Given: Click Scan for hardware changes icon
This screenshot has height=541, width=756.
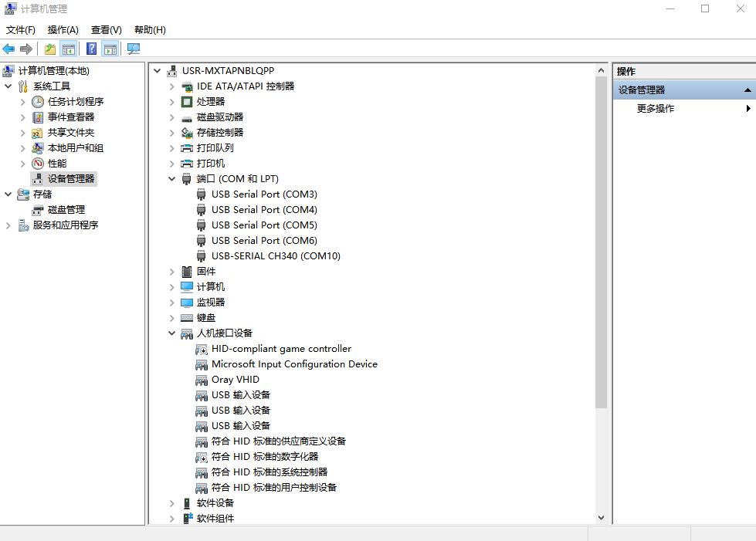Looking at the screenshot, I should click(134, 49).
